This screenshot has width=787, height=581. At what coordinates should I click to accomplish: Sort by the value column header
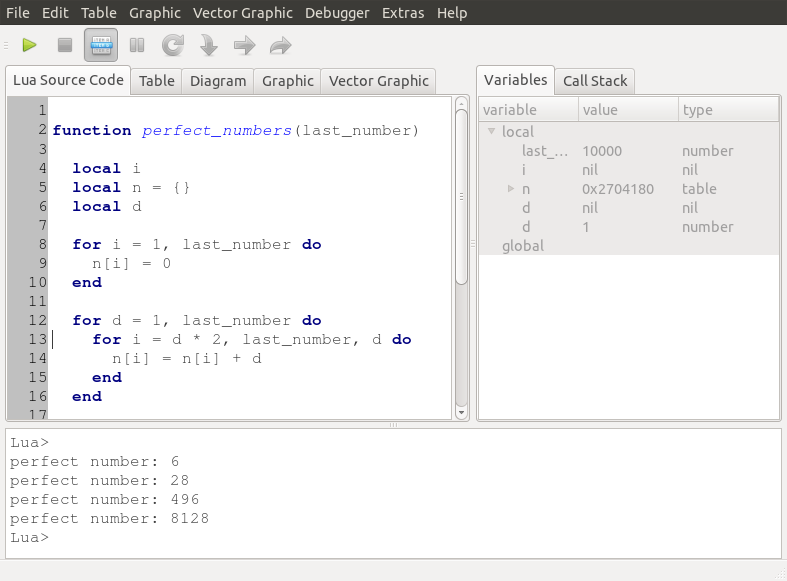(x=628, y=109)
